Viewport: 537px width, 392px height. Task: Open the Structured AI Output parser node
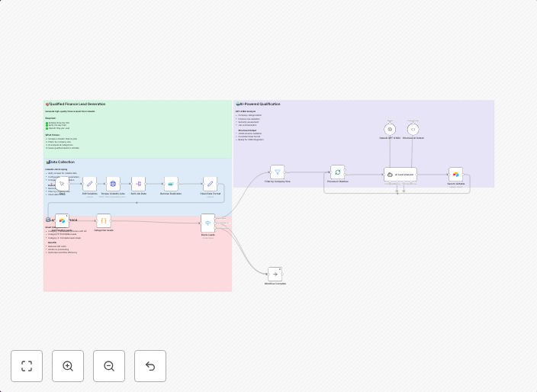(413, 129)
